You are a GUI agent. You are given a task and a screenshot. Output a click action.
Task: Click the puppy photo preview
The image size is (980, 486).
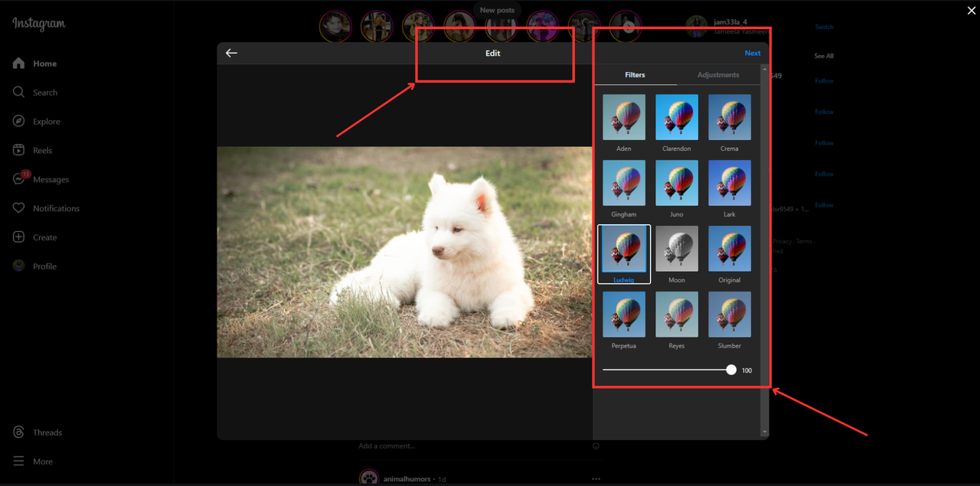click(x=404, y=252)
